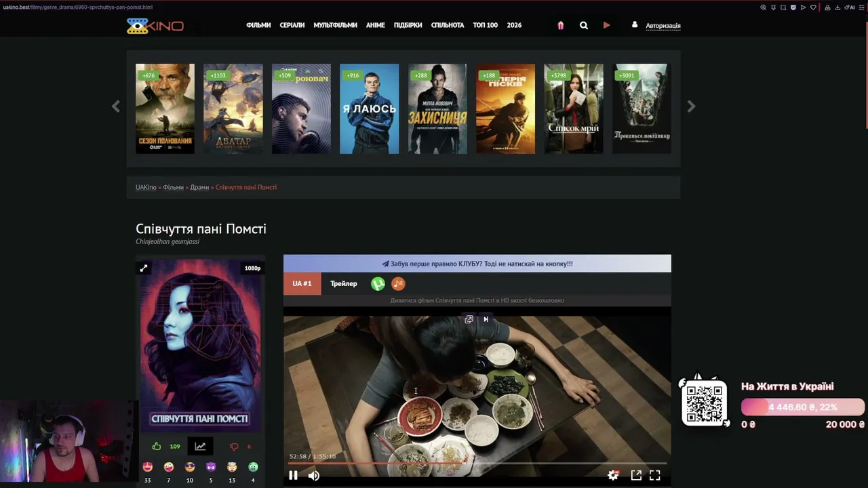Click the Фільми breadcrumb link
This screenshot has height=488, width=868.
pyautogui.click(x=173, y=187)
